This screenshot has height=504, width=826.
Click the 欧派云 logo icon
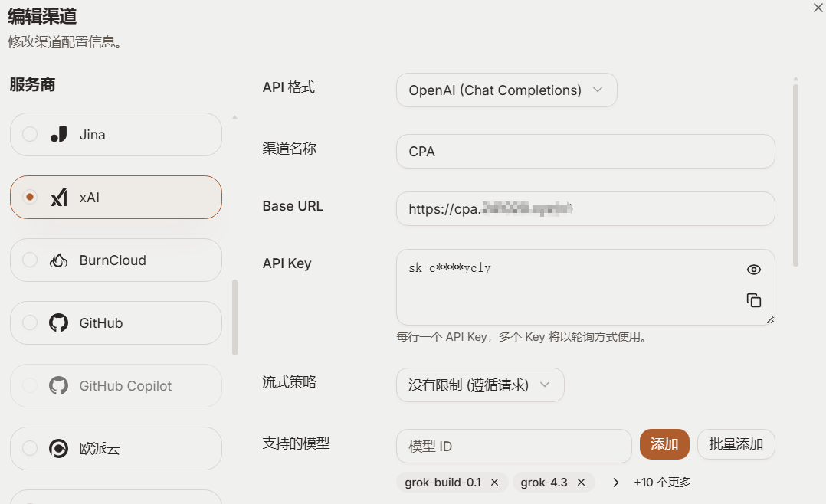(x=58, y=448)
